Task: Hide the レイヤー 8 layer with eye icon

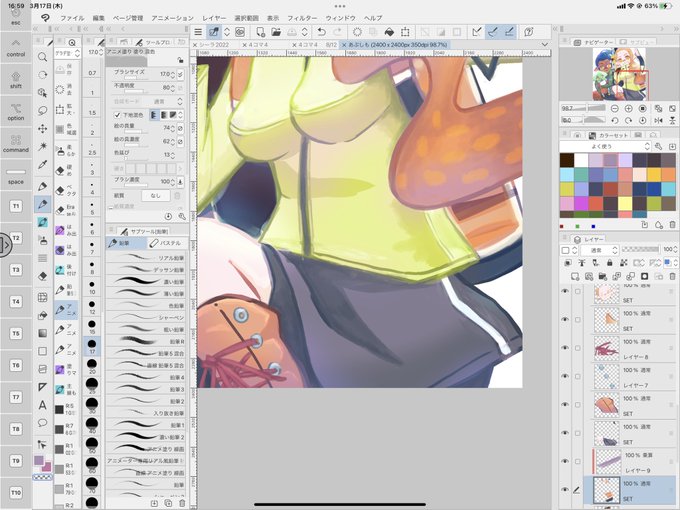Action: [x=565, y=348]
